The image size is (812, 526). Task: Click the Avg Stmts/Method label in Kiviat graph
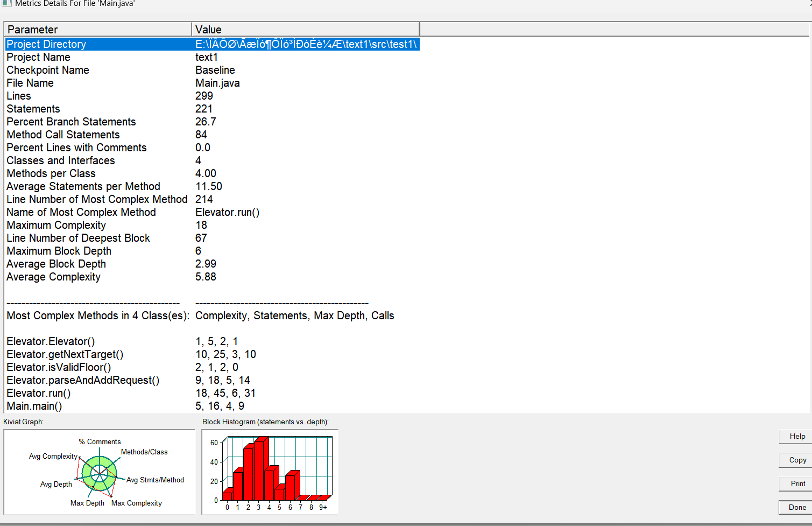point(155,480)
